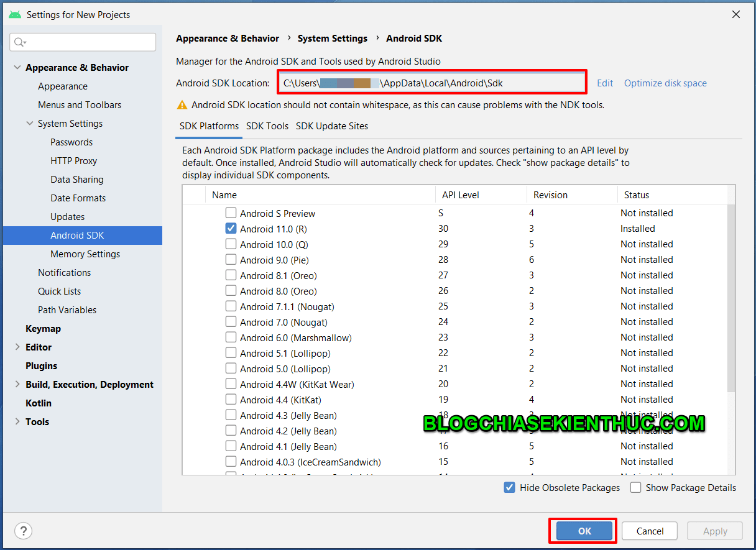Sort by the Name column header
This screenshot has width=756, height=550.
(320, 195)
